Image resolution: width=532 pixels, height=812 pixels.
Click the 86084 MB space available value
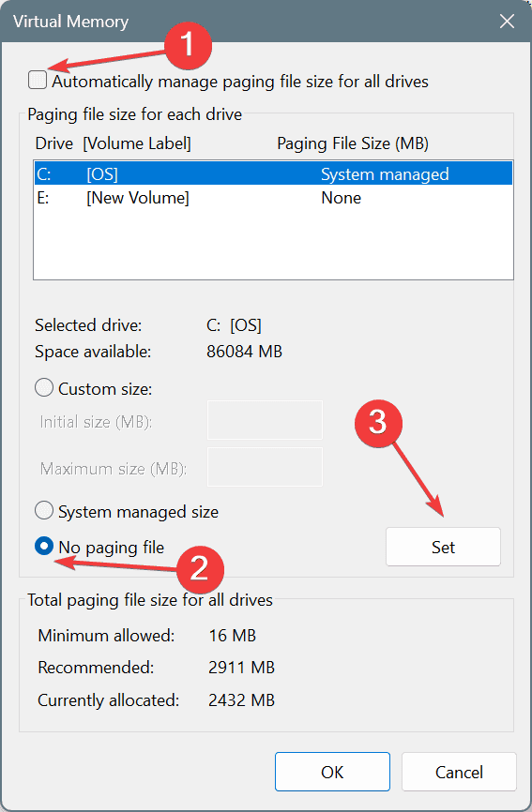244,352
